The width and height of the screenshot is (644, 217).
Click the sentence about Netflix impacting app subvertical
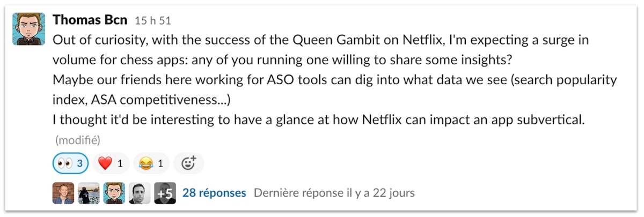pos(318,120)
